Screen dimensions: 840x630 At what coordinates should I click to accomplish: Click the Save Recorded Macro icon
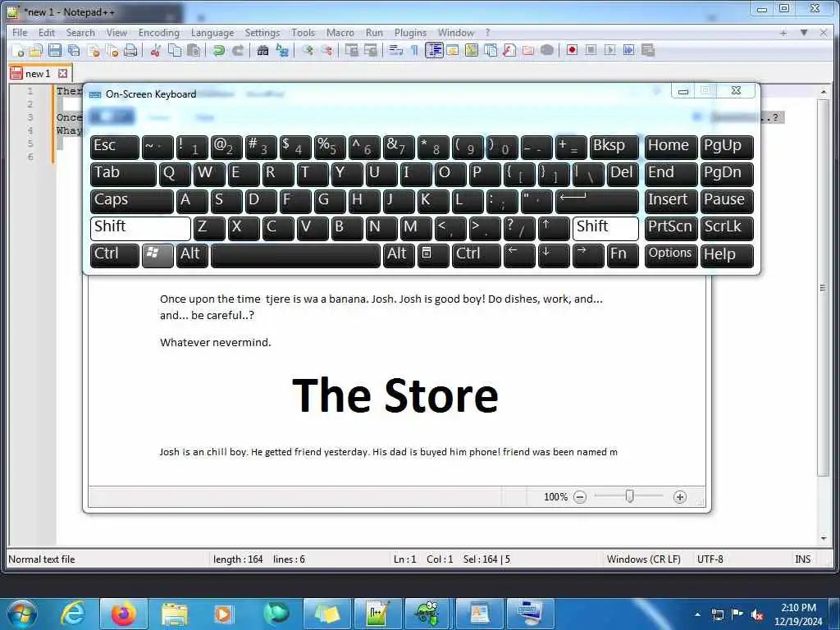(648, 50)
